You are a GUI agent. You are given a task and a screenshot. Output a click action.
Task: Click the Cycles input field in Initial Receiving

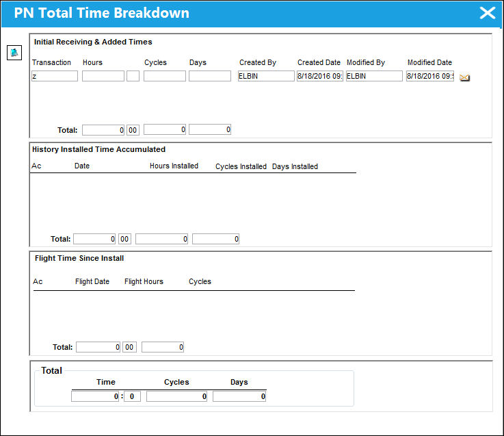[165, 76]
